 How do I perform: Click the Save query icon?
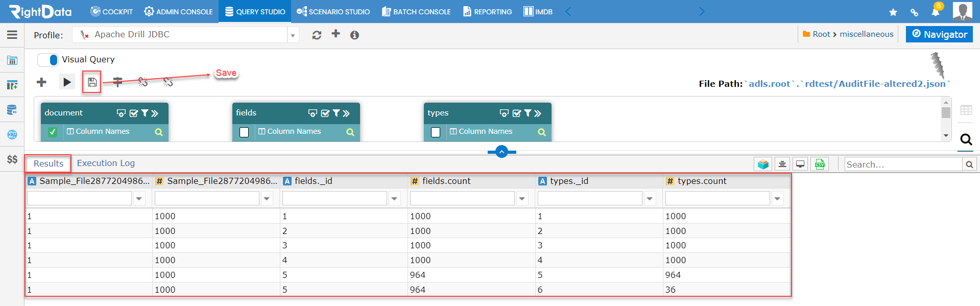(92, 82)
